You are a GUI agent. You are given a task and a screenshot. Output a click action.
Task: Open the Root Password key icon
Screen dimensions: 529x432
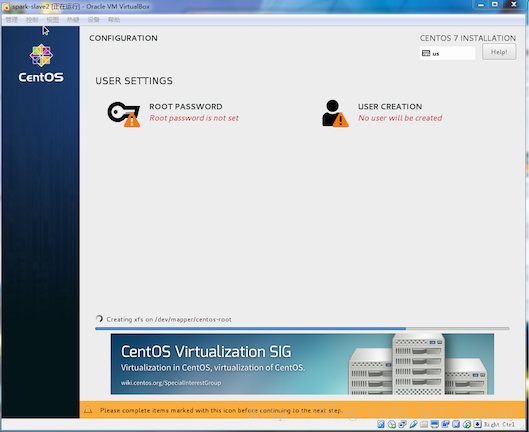tap(123, 114)
